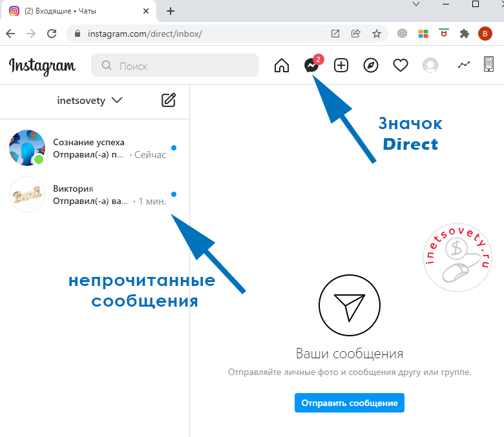This screenshot has height=437, width=504.
Task: Click the Виктория avatar thumbnail
Action: 27,194
